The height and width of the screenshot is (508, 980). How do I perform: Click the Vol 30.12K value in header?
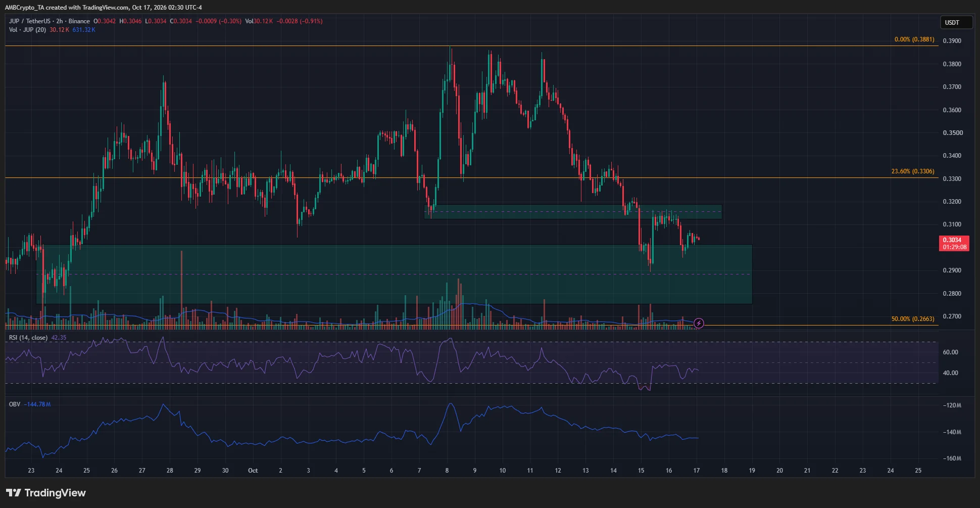click(x=259, y=21)
